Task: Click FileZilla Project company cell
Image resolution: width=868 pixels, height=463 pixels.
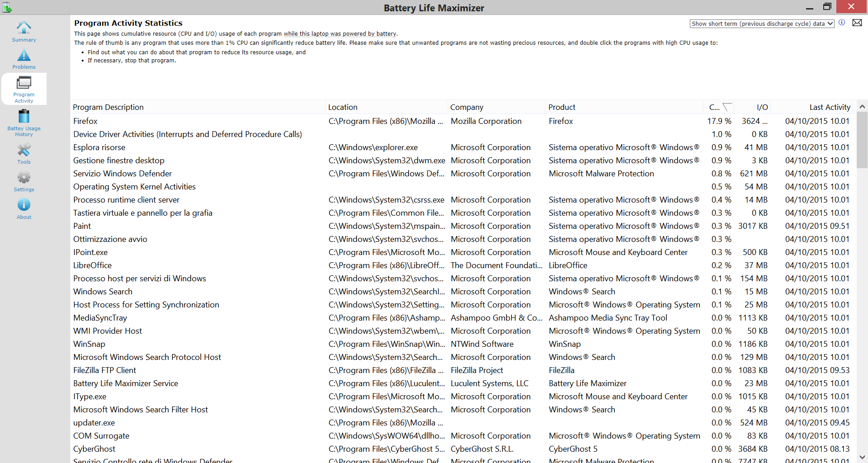Action: (x=477, y=370)
